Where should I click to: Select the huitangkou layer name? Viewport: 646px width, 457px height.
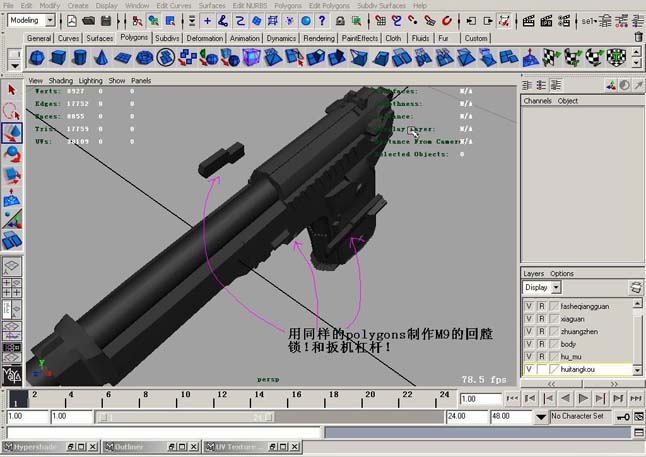(x=578, y=369)
